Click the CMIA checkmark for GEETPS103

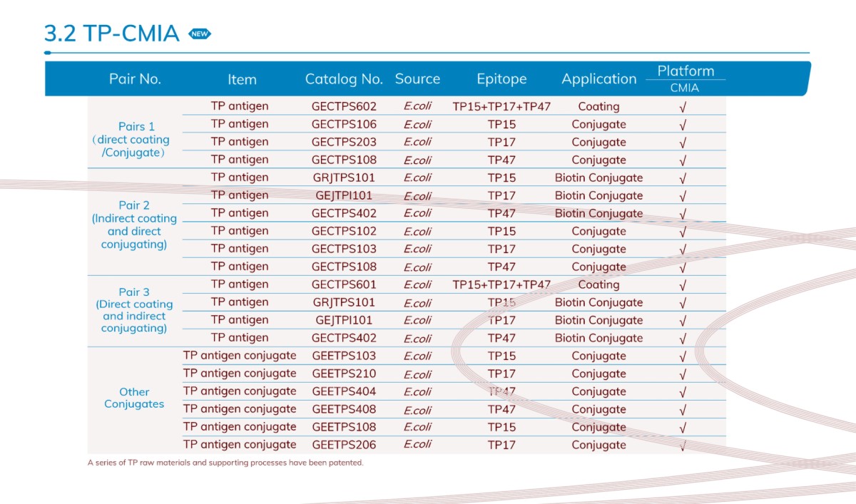click(x=683, y=356)
